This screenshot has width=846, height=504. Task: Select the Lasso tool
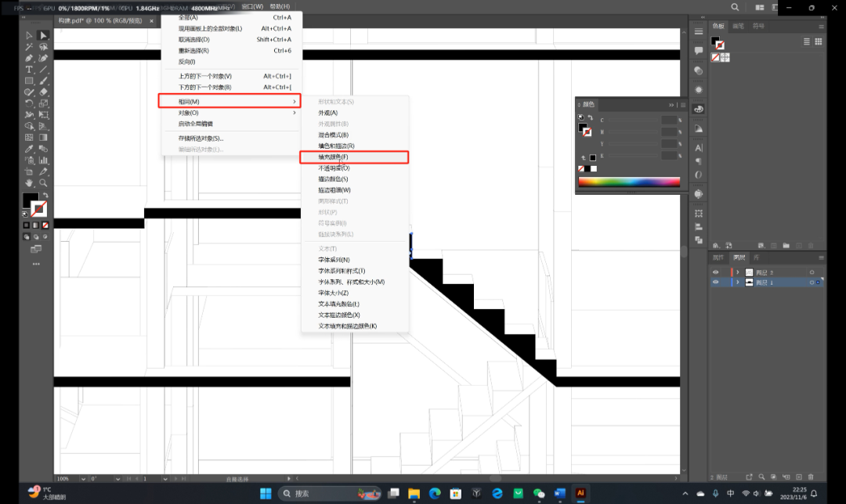(x=43, y=47)
